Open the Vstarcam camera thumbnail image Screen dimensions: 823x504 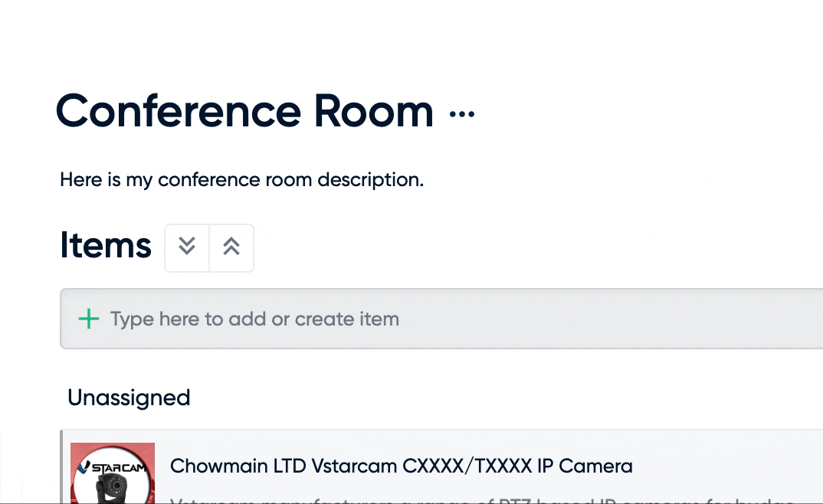point(113,473)
